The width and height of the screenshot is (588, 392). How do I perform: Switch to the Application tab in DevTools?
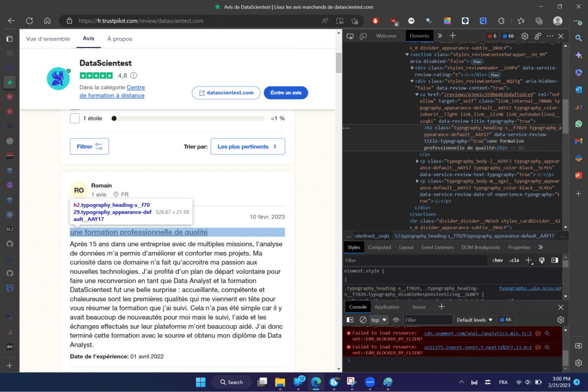click(387, 307)
